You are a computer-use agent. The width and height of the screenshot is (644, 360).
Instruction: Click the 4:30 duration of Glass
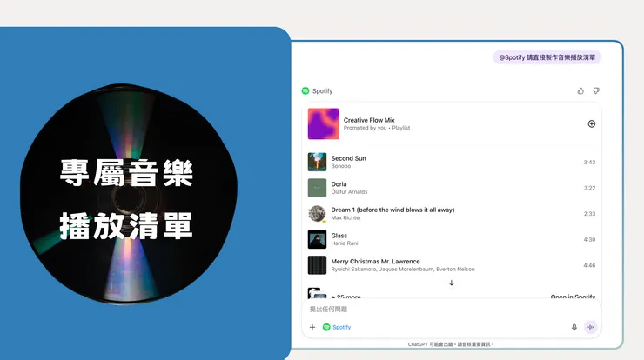coord(589,240)
